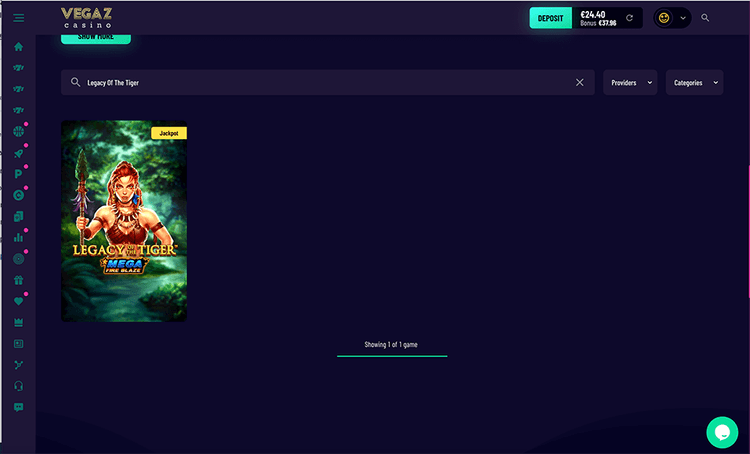The height and width of the screenshot is (454, 750).
Task: Click the connected nodes sidebar icon
Action: point(19,365)
